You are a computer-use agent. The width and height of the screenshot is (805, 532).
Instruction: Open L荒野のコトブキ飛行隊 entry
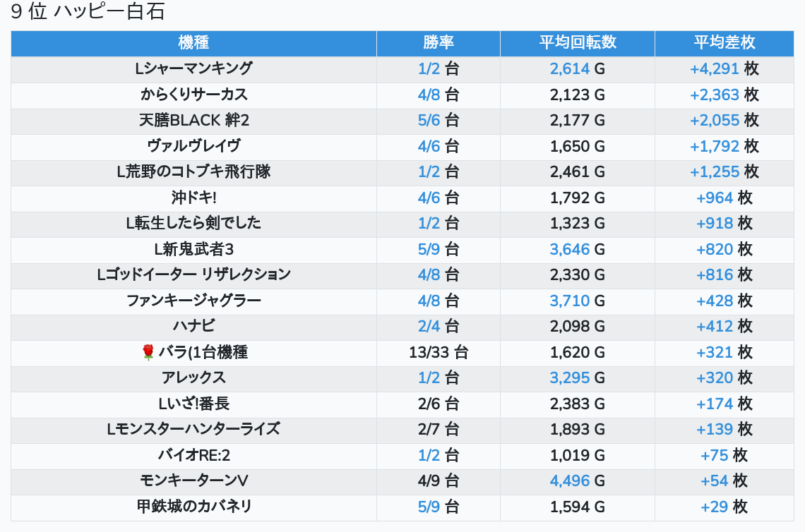193,171
